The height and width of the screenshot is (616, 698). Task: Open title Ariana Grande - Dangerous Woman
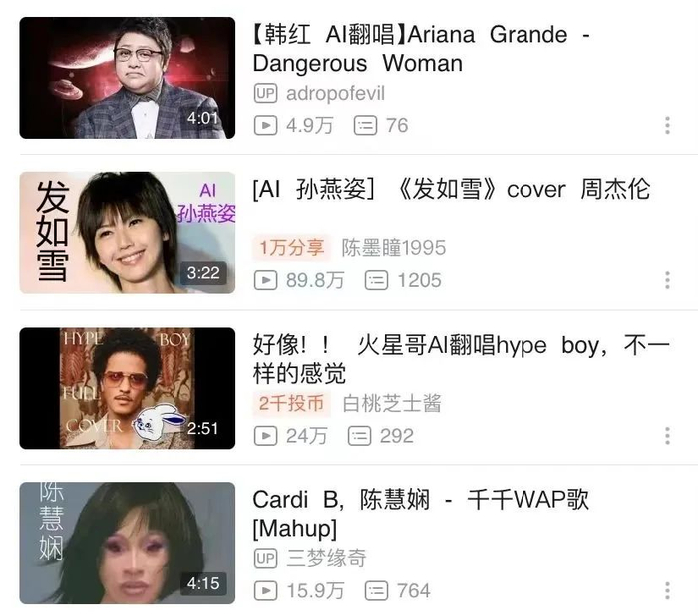422,49
